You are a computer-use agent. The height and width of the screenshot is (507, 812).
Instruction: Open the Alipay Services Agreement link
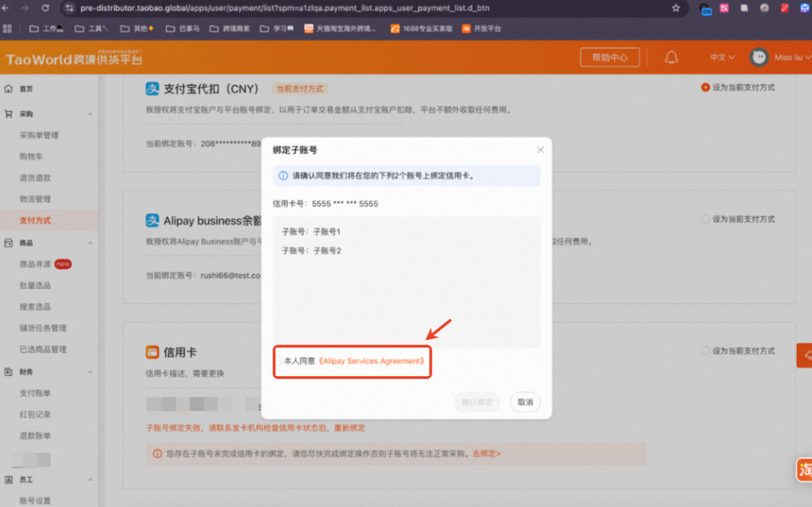click(371, 361)
